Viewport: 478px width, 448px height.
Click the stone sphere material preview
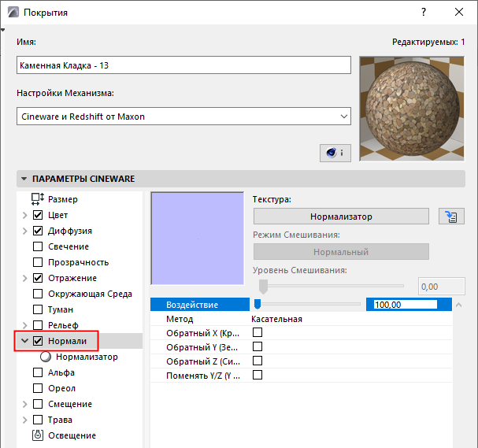tap(412, 109)
